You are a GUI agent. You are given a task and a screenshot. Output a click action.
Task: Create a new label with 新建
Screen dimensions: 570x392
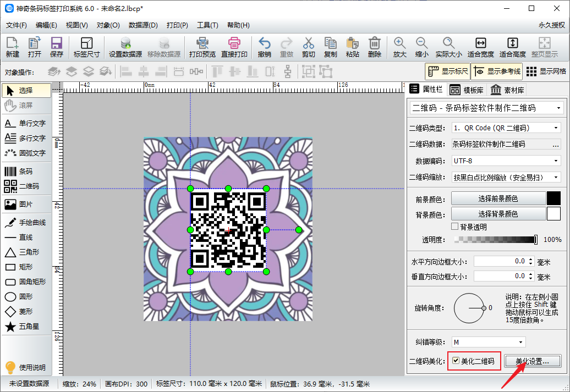point(12,47)
